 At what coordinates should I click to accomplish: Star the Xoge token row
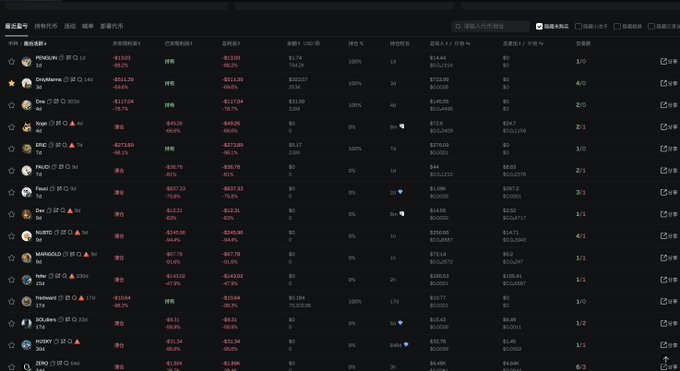tap(12, 127)
